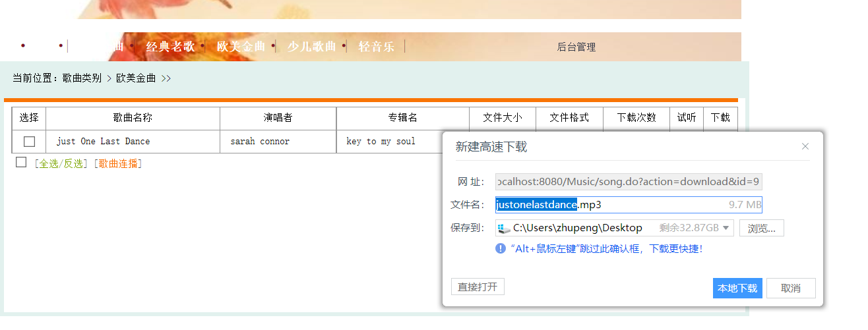Viewport: 868px width, 330px height.
Task: Click the 选择 column header
Action: click(x=29, y=118)
